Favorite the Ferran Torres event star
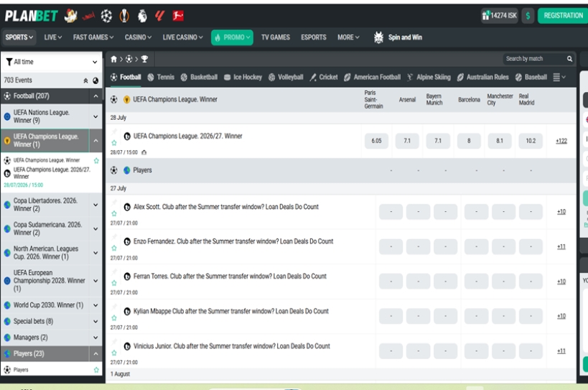Screen dimensions: 588x390 point(114,283)
